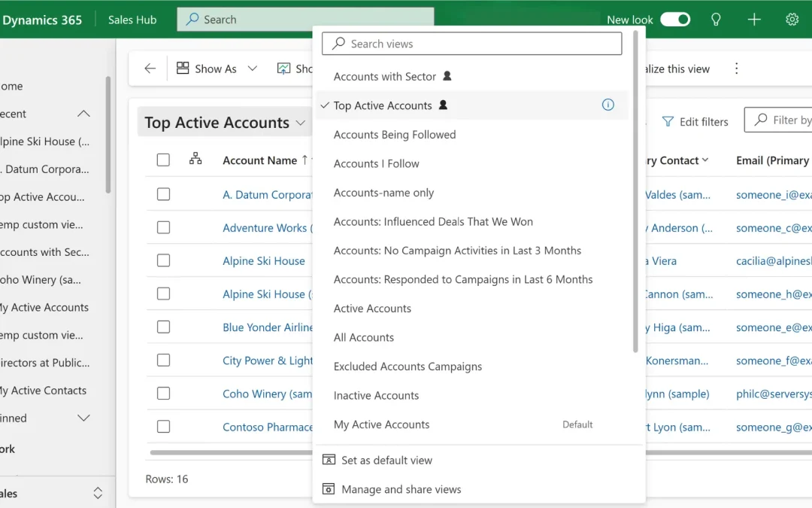Open the Sales area switcher
The width and height of the screenshot is (812, 508).
[x=97, y=493]
